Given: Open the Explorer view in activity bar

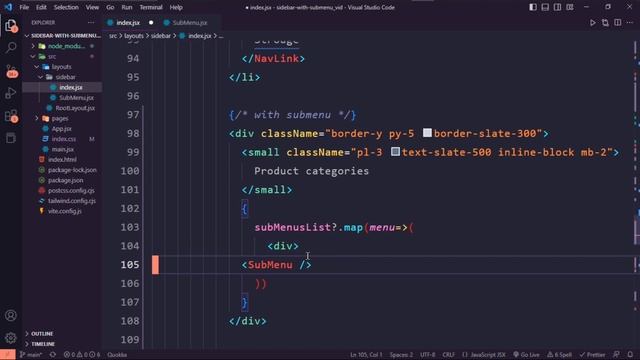Looking at the screenshot, I should 11,25.
